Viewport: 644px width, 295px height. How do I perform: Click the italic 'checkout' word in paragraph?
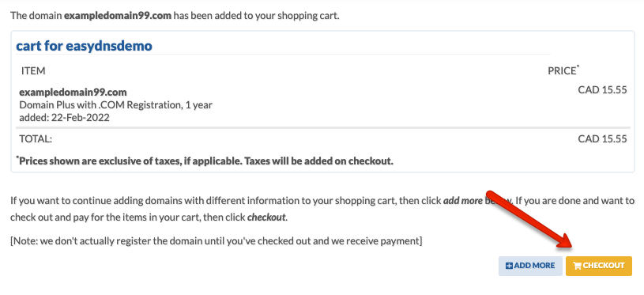point(266,217)
